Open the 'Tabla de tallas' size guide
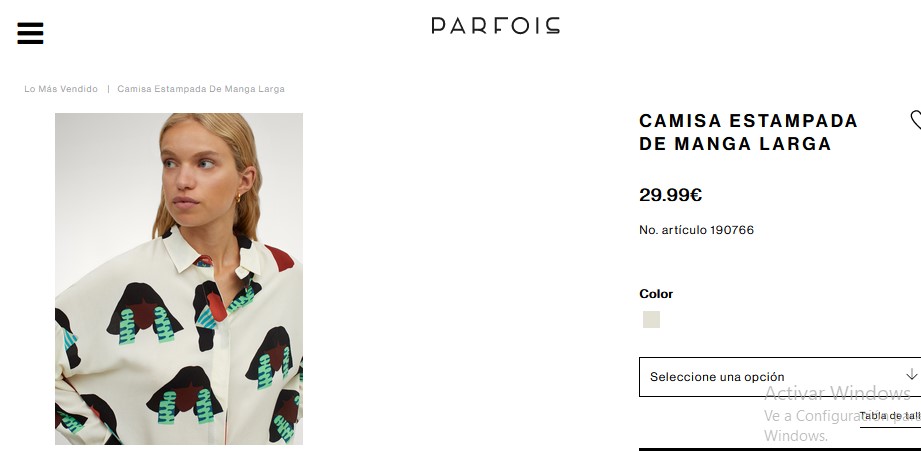Image resolution: width=921 pixels, height=451 pixels. pos(890,416)
